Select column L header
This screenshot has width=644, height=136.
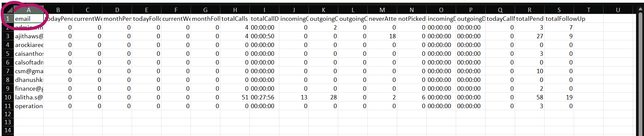[x=353, y=10]
